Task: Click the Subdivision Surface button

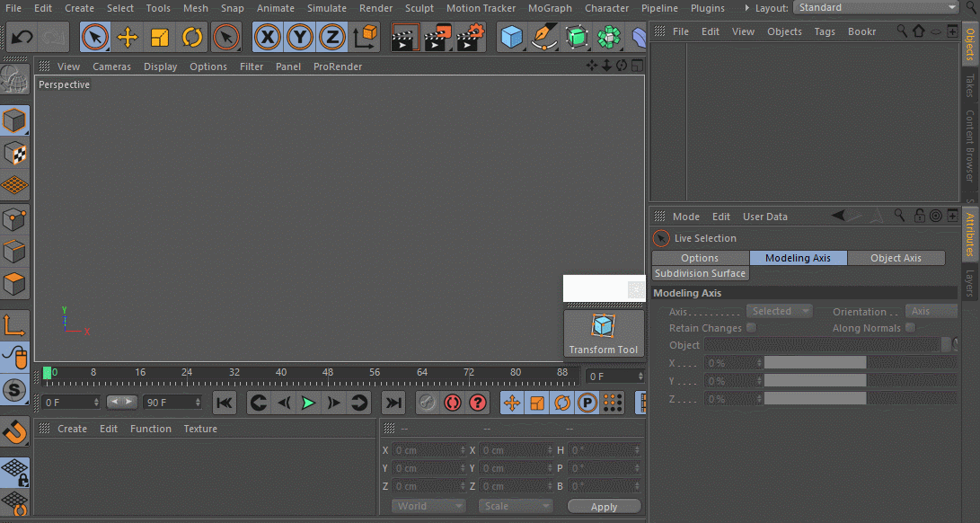Action: pyautogui.click(x=701, y=273)
